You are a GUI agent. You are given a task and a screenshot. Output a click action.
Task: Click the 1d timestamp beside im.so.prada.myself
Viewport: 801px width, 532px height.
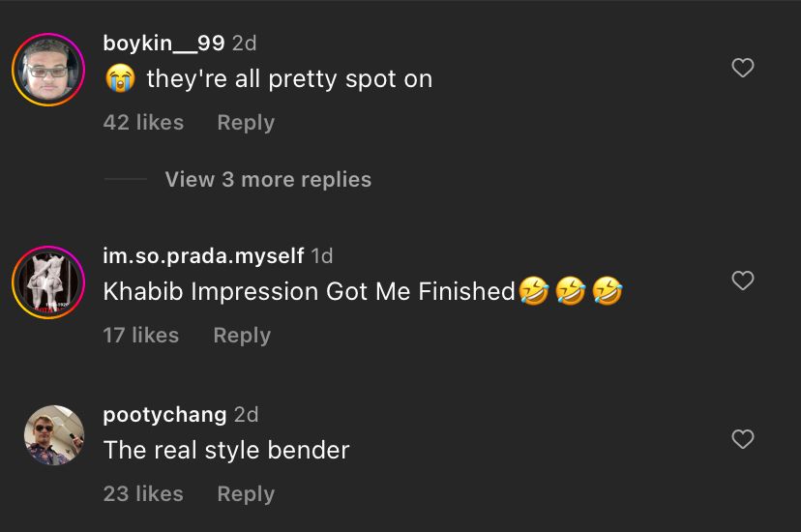322,256
